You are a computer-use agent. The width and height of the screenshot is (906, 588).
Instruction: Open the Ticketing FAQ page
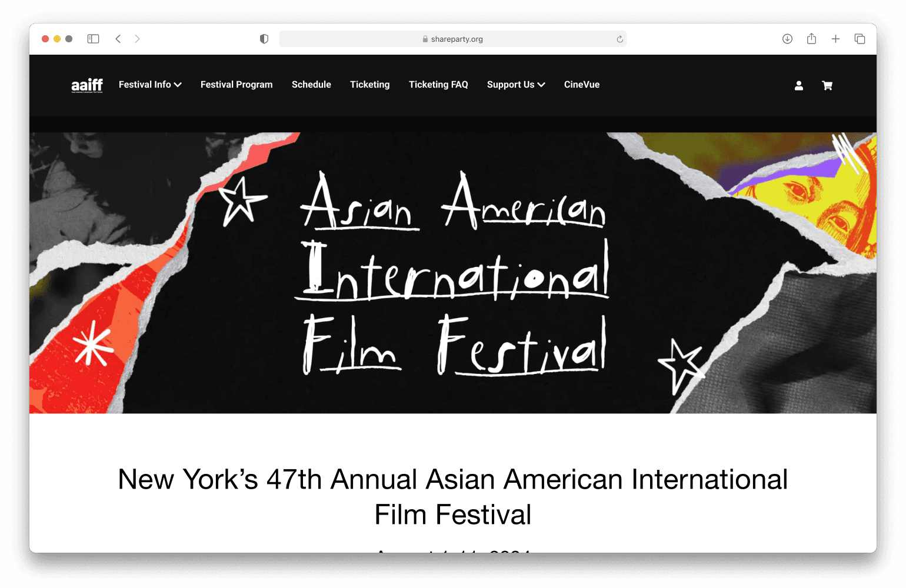[438, 85]
